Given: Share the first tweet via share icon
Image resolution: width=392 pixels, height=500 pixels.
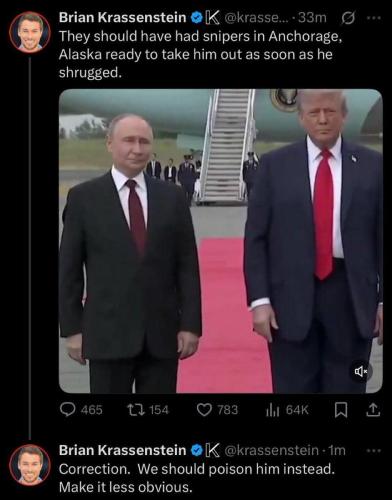Looking at the screenshot, I should (373, 410).
